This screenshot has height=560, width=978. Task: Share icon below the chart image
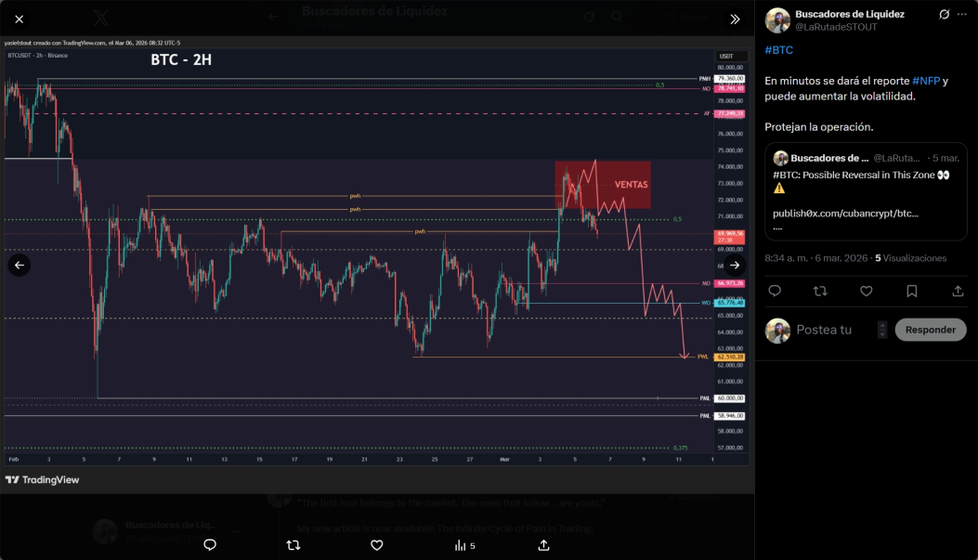(x=544, y=545)
